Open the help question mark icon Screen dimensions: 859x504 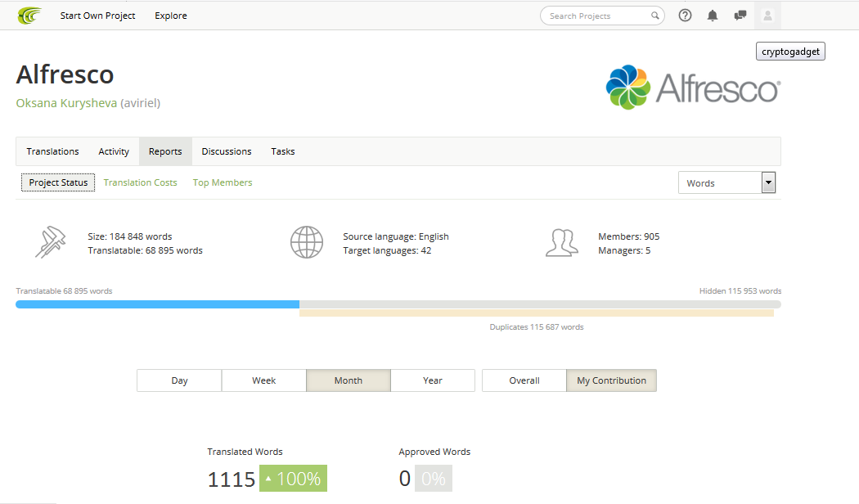pyautogui.click(x=685, y=16)
